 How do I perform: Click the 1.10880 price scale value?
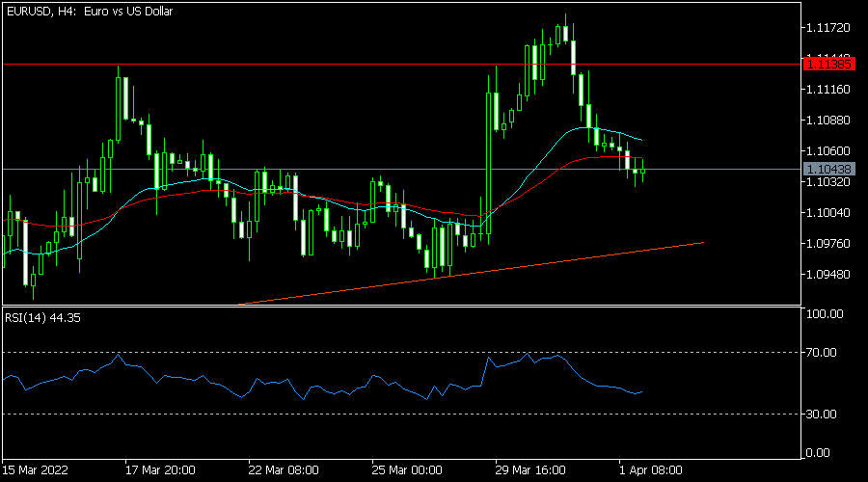coord(828,120)
